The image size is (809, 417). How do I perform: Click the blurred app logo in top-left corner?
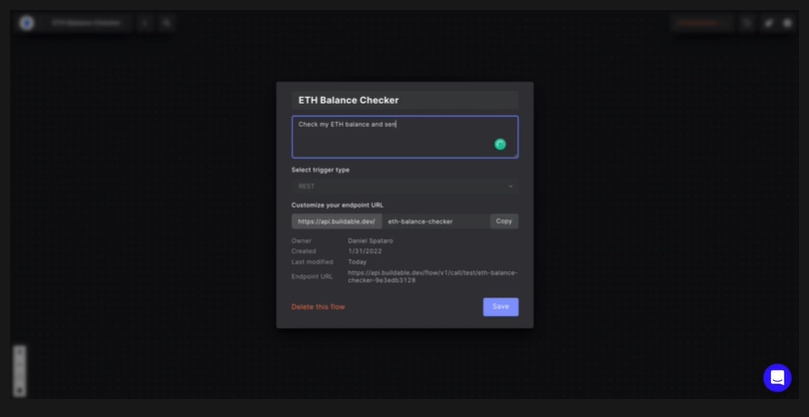tap(26, 23)
